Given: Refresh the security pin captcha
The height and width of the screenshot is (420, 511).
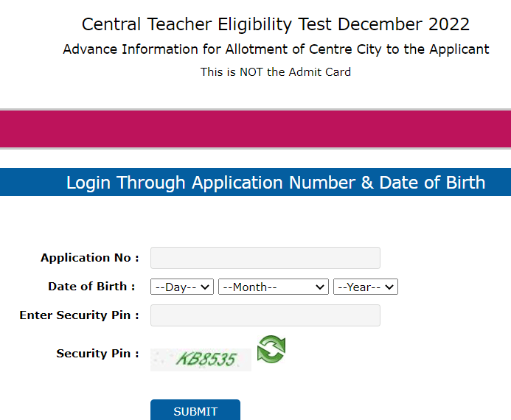Looking at the screenshot, I should pos(271,349).
